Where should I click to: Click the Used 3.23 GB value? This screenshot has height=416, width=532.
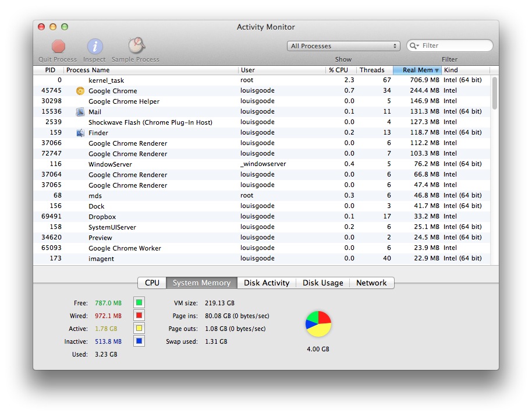pyautogui.click(x=106, y=355)
